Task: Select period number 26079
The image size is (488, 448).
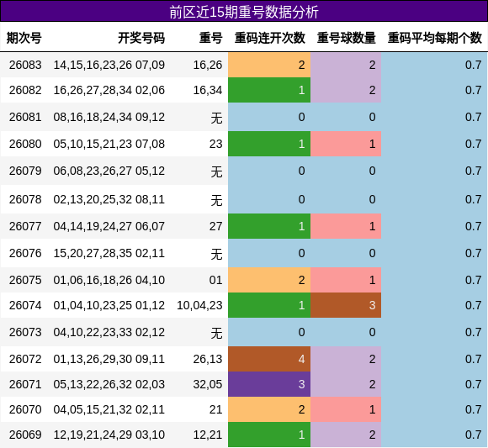Action: [25, 171]
